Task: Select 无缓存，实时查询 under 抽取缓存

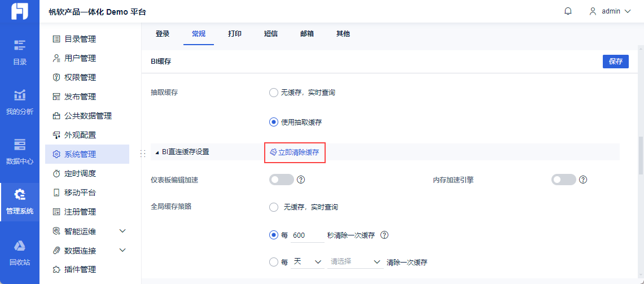Action: click(274, 93)
